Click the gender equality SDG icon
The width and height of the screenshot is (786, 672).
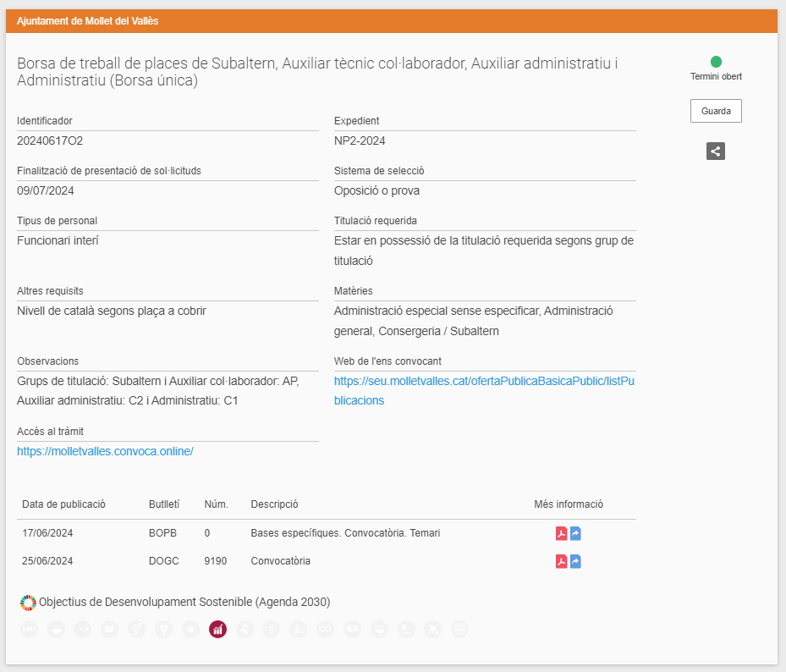[x=137, y=629]
